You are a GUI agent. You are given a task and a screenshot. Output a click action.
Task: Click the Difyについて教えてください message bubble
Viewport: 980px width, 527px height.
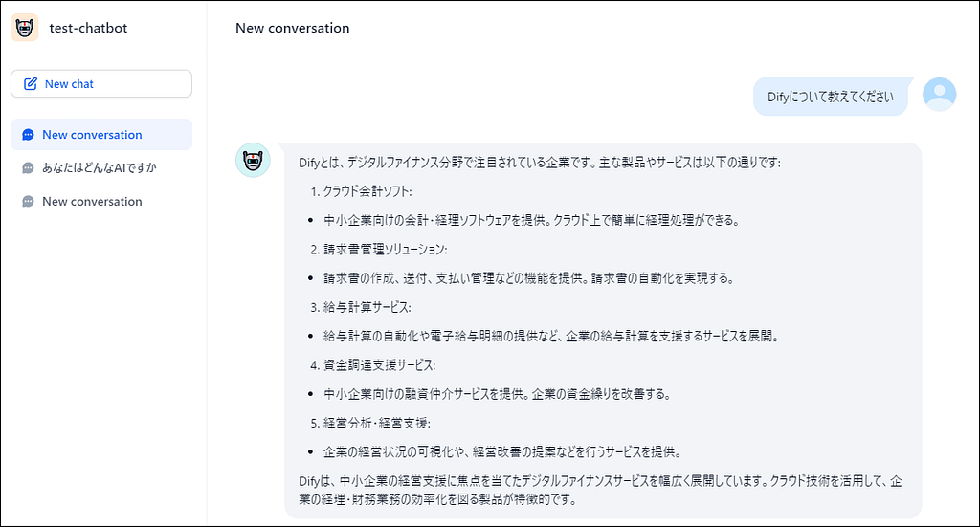click(x=830, y=97)
